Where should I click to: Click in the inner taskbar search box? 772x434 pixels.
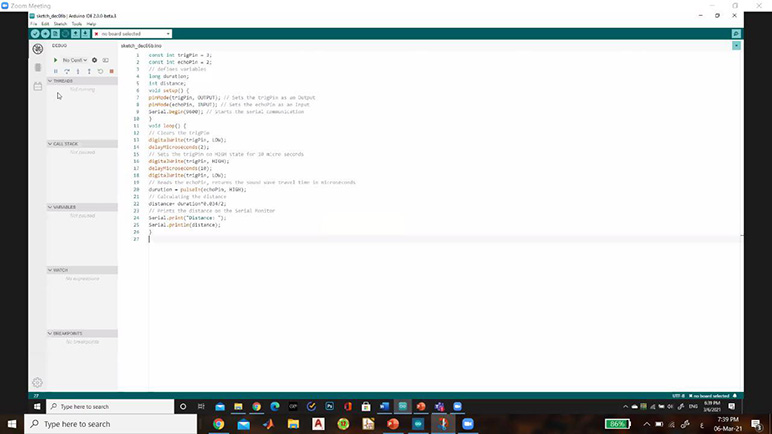pos(110,406)
